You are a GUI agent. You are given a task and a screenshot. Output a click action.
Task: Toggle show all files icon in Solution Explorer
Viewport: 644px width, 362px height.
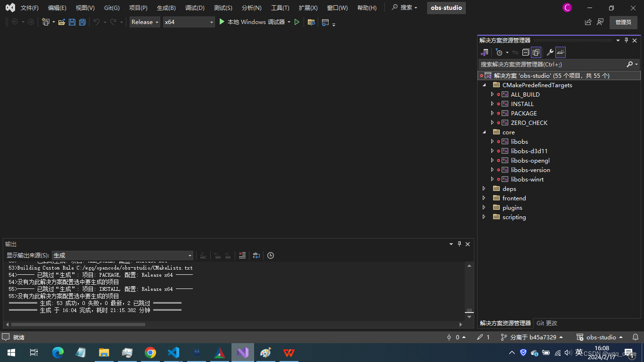pos(536,52)
